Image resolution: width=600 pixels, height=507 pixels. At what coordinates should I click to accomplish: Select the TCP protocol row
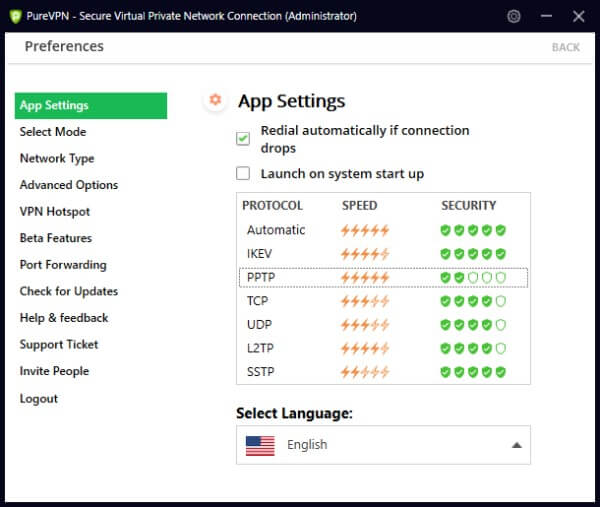(x=383, y=301)
